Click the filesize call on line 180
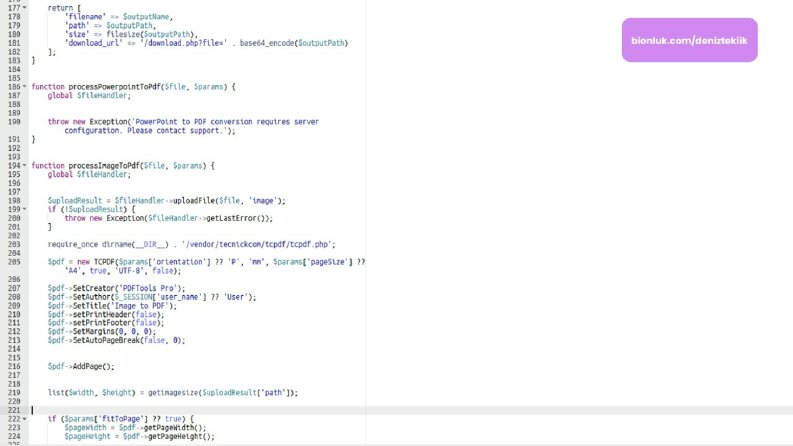This screenshot has height=446, width=793. click(x=123, y=34)
